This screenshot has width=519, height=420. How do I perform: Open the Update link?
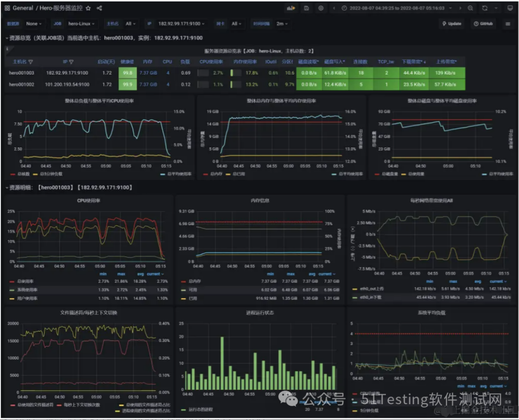coord(452,24)
